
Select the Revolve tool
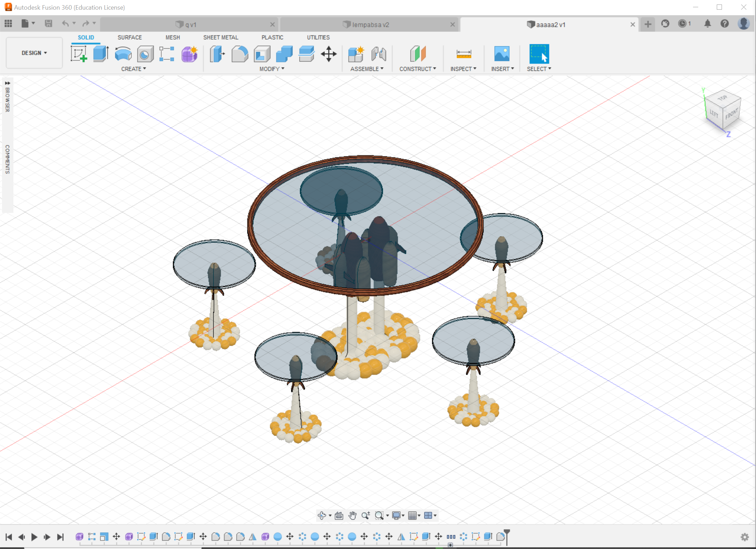123,54
